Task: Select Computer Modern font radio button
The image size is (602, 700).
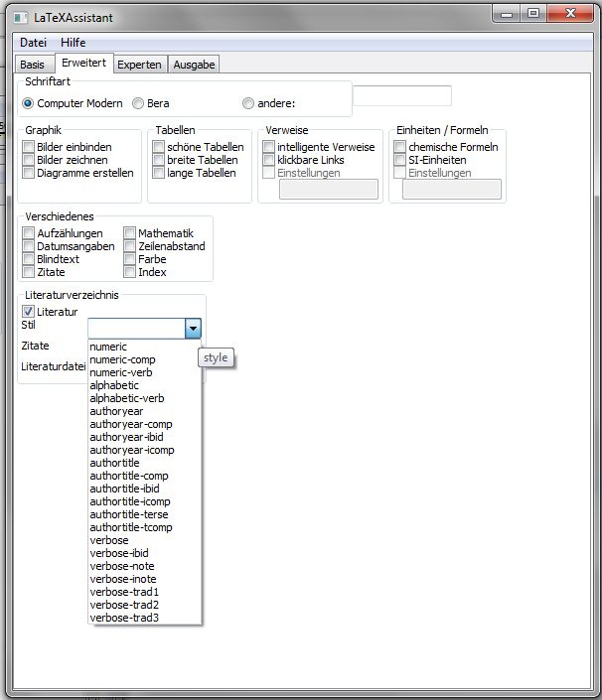Action: 28,103
